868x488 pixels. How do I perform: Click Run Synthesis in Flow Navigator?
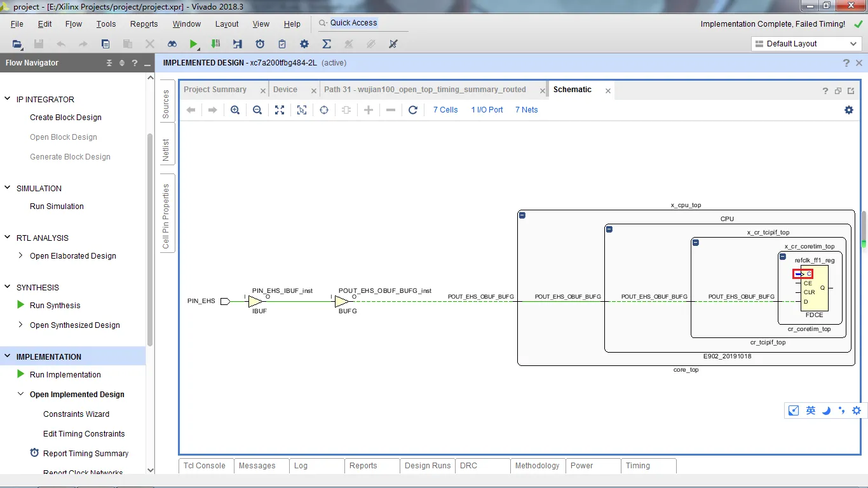click(x=55, y=306)
